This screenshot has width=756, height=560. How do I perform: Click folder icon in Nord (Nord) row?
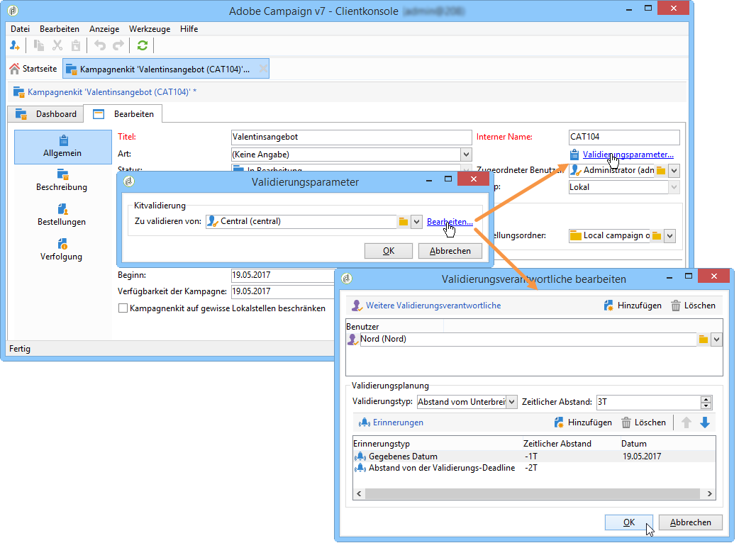click(703, 340)
